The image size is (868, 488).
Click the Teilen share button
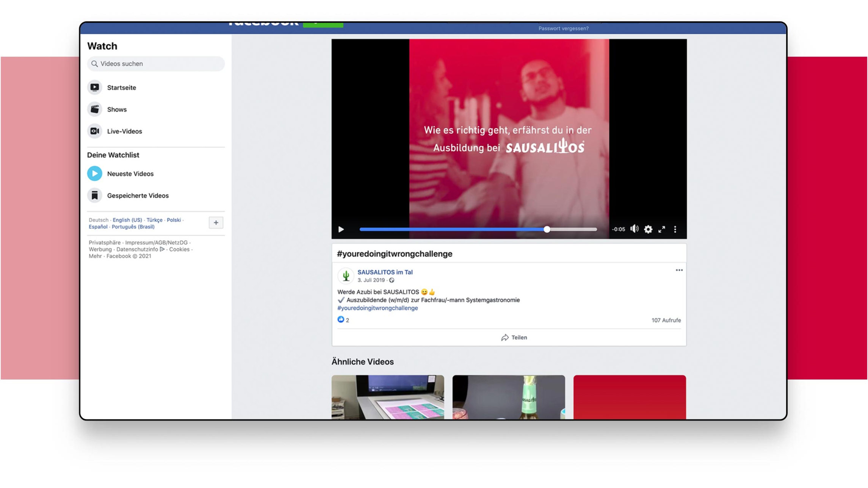514,338
